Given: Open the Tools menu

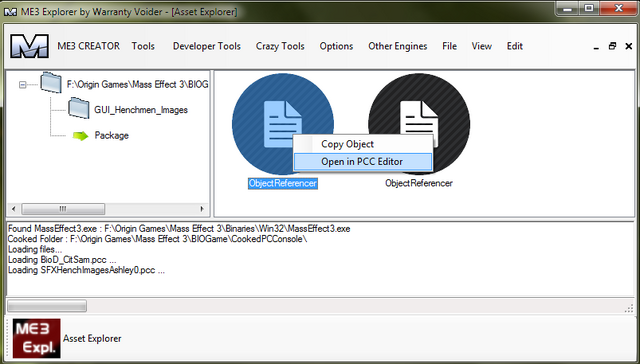Looking at the screenshot, I should click(143, 46).
